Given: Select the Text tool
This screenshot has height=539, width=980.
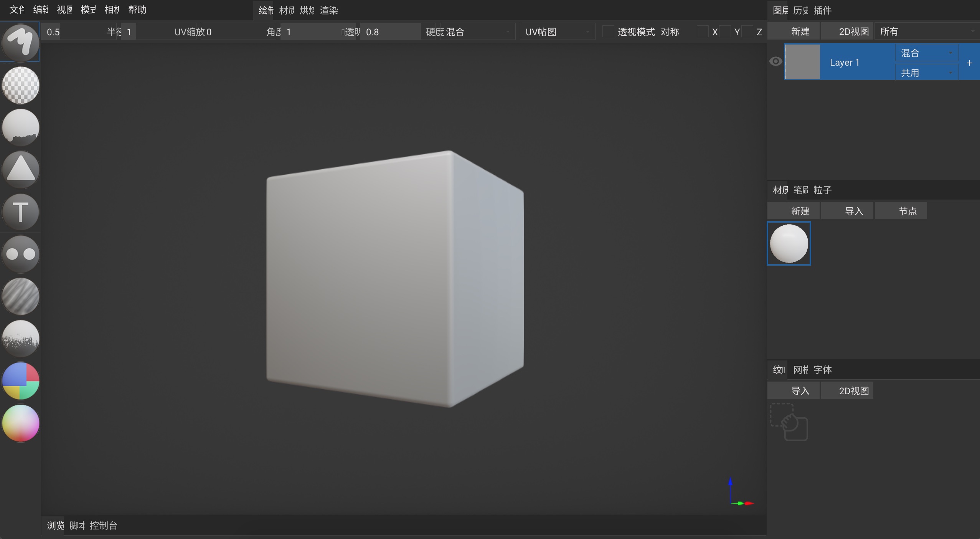Looking at the screenshot, I should [x=20, y=212].
